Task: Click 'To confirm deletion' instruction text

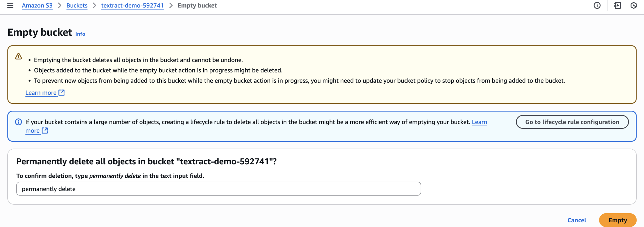Action: coord(110,176)
